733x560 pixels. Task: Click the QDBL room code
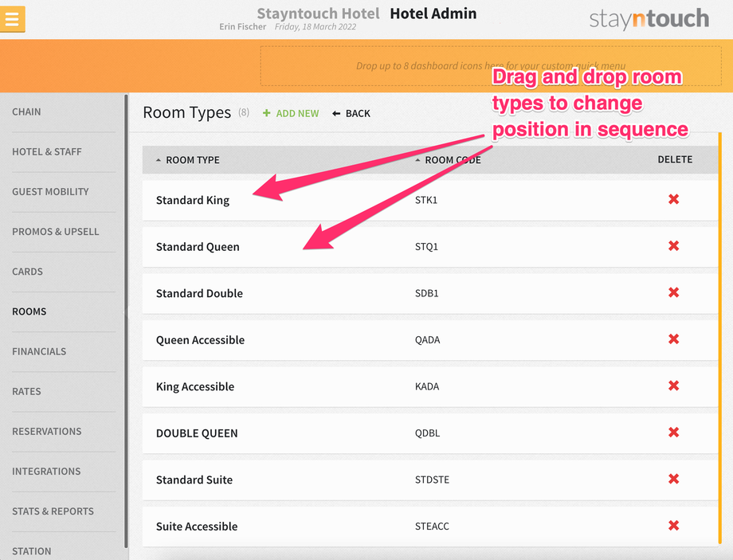pyautogui.click(x=427, y=433)
